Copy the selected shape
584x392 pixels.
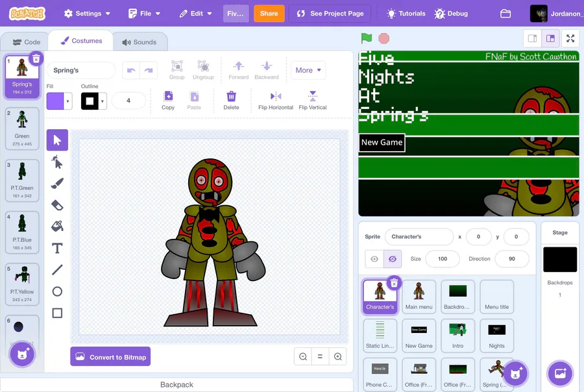click(168, 100)
